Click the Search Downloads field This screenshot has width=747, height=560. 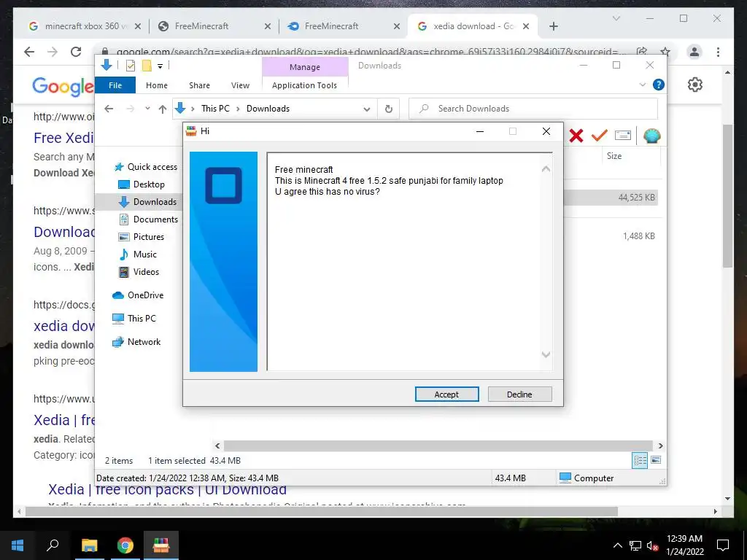533,109
